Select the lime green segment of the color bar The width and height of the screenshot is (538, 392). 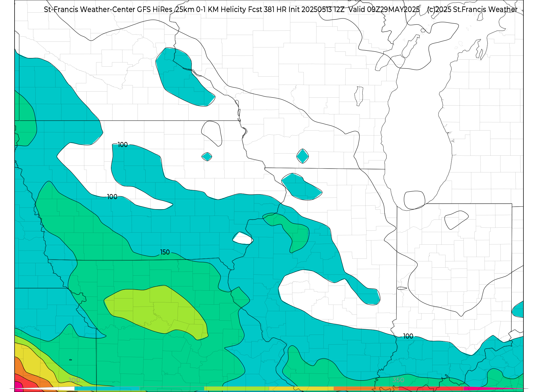(x=237, y=389)
